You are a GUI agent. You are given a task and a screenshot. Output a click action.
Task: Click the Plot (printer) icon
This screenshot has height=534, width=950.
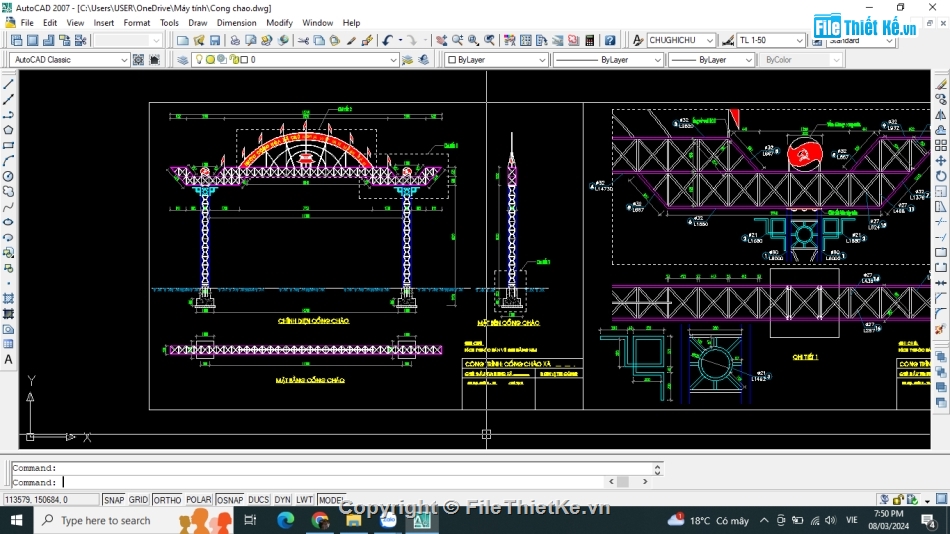(234, 41)
